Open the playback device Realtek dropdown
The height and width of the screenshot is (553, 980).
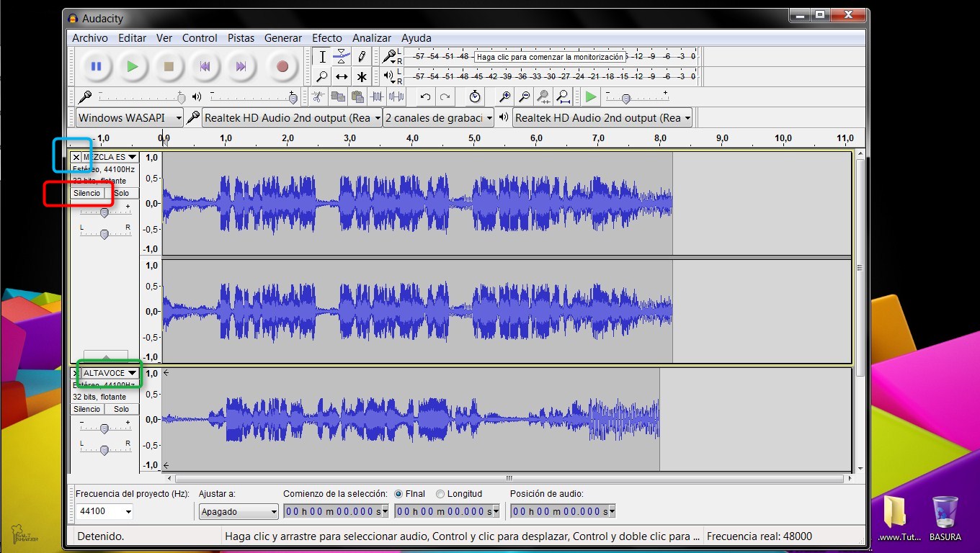point(602,117)
